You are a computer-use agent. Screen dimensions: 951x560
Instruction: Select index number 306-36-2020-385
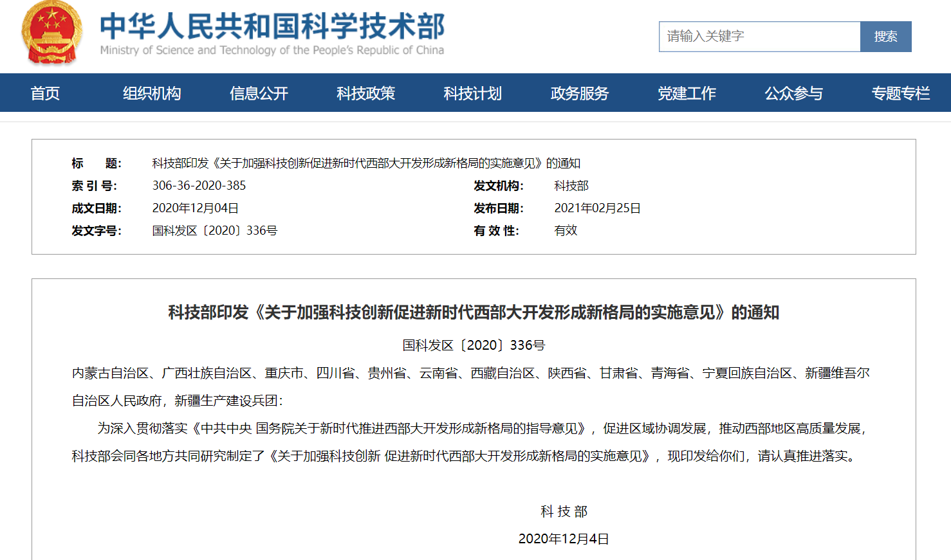pos(199,186)
